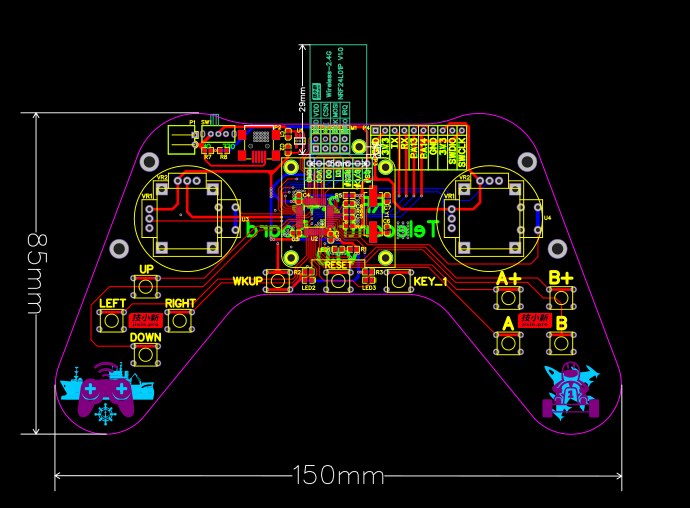Click the B+ button footprint
Viewport: 690px width, 508px height.
coord(561,298)
